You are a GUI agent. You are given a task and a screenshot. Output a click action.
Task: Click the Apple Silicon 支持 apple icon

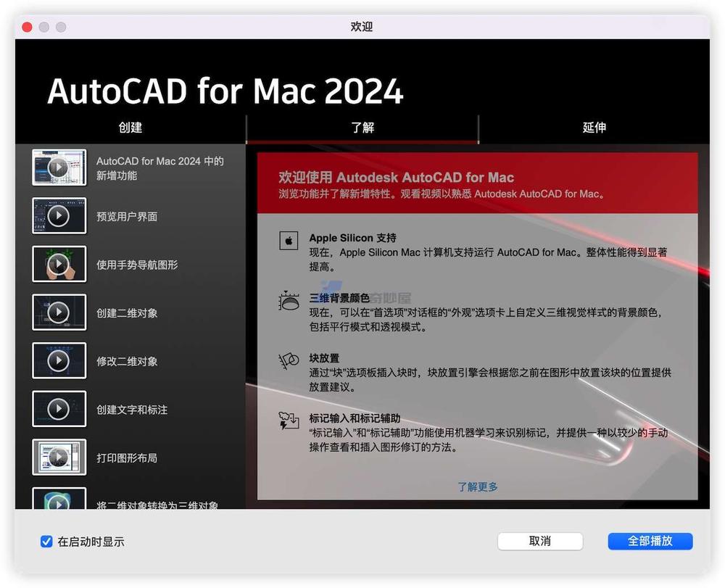[289, 241]
